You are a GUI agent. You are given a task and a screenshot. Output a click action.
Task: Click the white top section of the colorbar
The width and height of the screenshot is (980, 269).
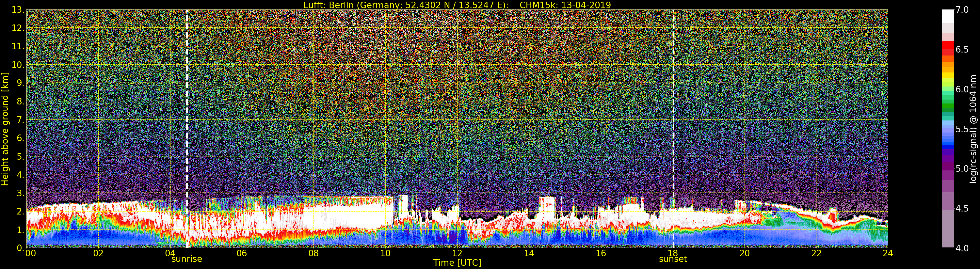948,16
